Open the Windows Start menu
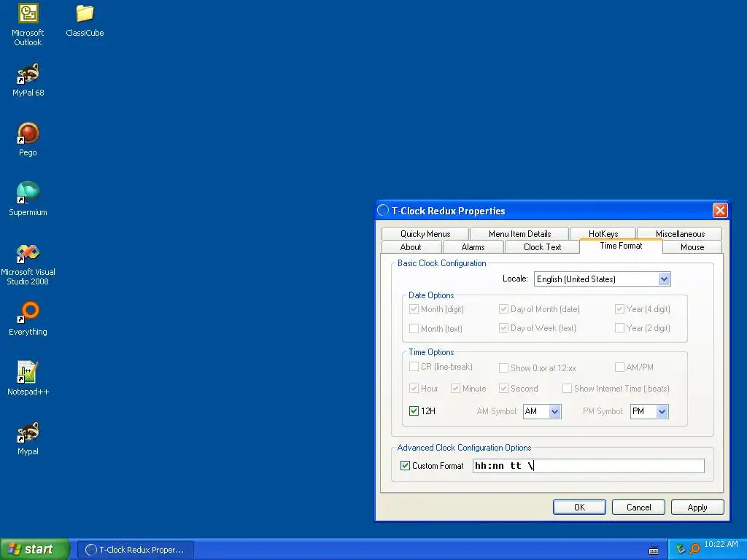Viewport: 747px width, 560px height. click(x=34, y=550)
